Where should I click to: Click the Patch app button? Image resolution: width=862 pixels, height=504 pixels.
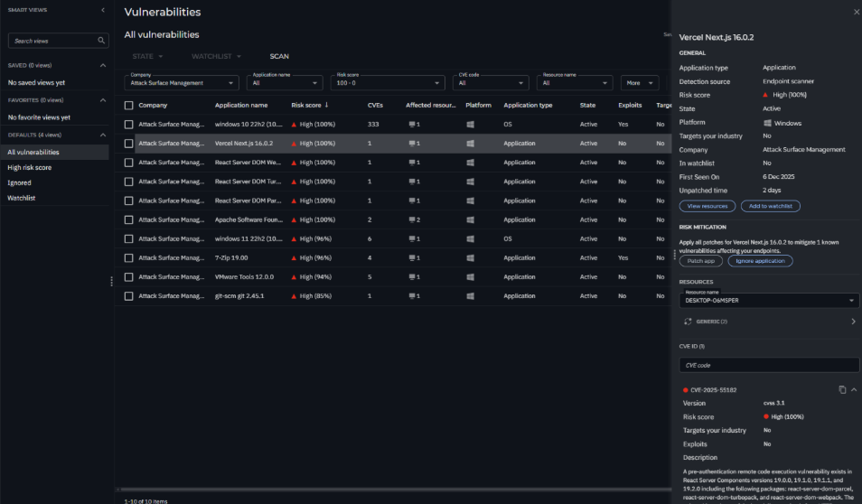[701, 260]
